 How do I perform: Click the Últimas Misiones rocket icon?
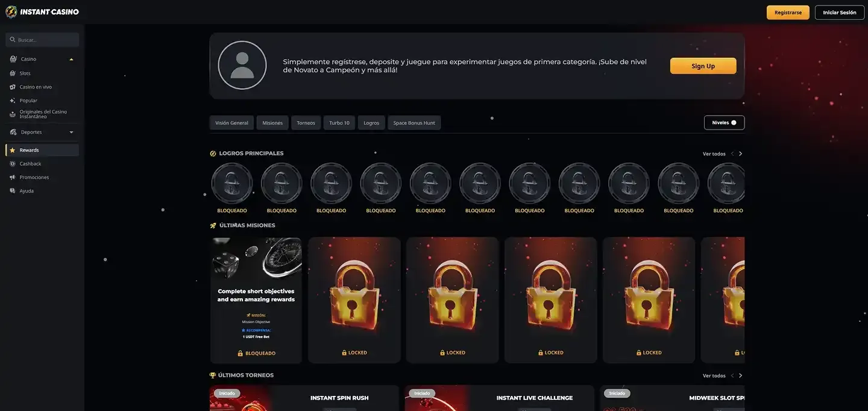pos(213,225)
